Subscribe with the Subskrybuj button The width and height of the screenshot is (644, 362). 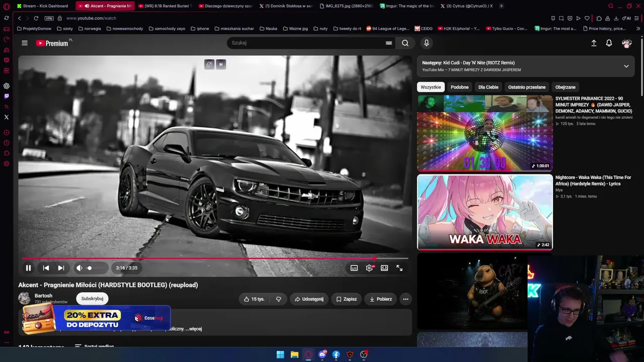pos(92,299)
